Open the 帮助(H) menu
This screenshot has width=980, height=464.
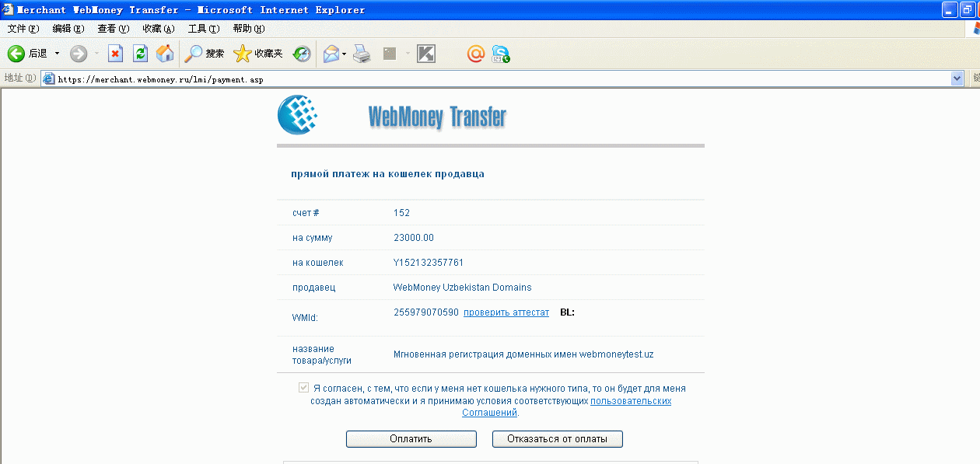(x=249, y=29)
